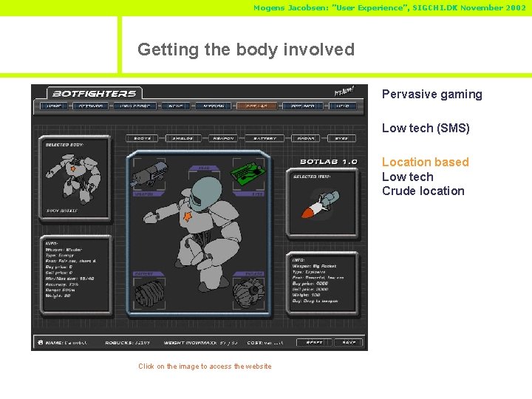Viewport: 532px width, 399px height.
Task: Open the BOT INFO nav tab
Action: (303, 106)
